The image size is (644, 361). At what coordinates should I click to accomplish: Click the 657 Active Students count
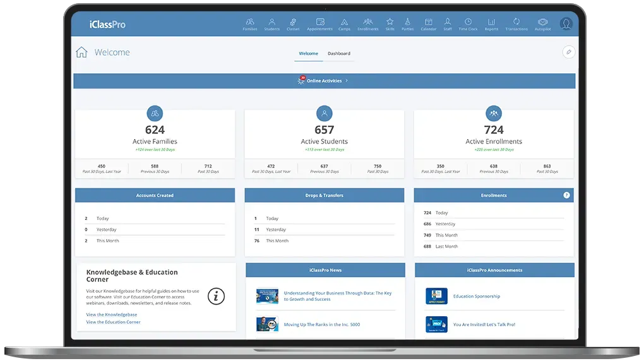tap(324, 130)
